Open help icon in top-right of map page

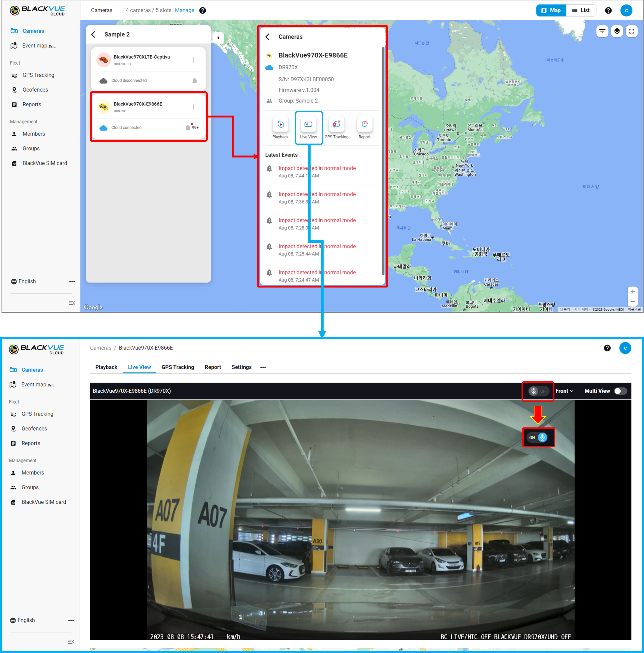click(x=608, y=10)
